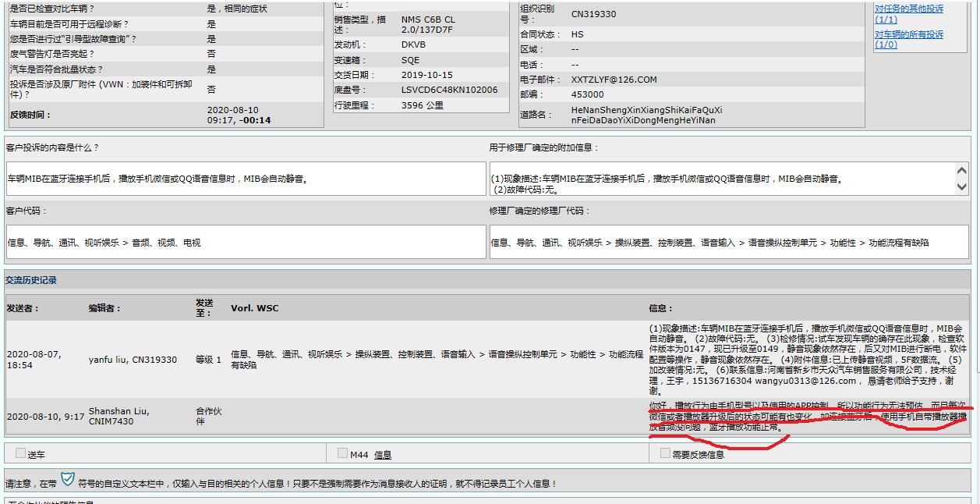Screen dimensions: 980x504
Task: Click the 用于修理厂确定的附加信息 text box
Action: pyautogui.click(x=722, y=178)
